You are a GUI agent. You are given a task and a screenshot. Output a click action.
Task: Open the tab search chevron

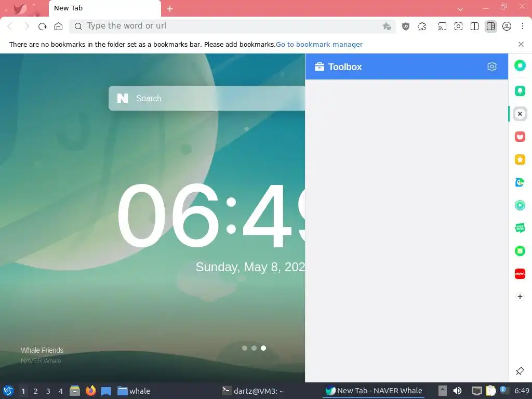[460, 9]
